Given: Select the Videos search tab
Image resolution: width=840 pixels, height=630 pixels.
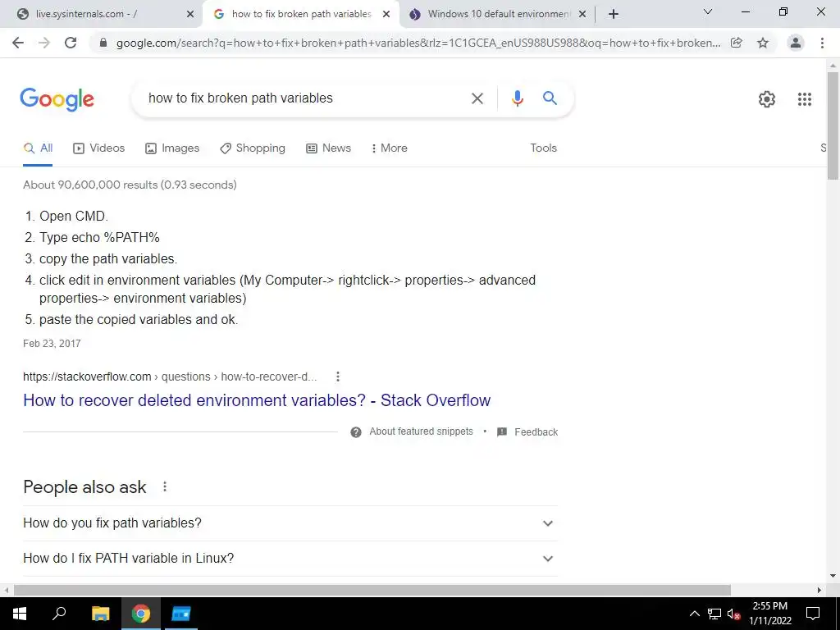Looking at the screenshot, I should 98,148.
